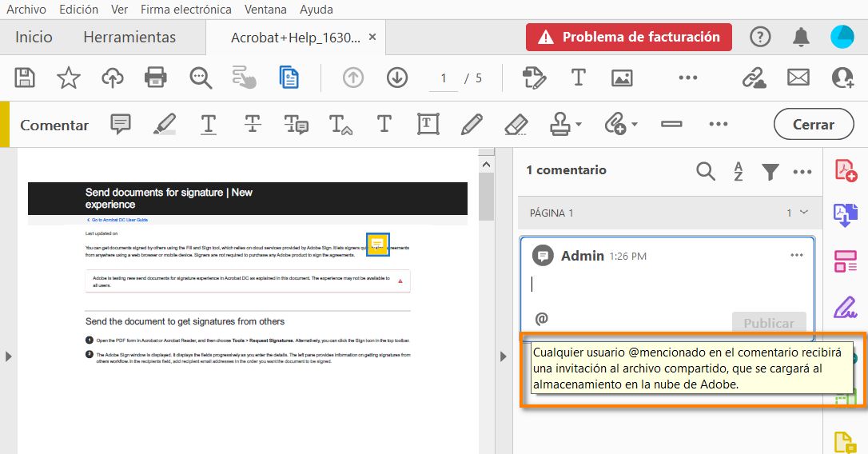
Task: Select the strikethrough text tool
Action: 253,125
